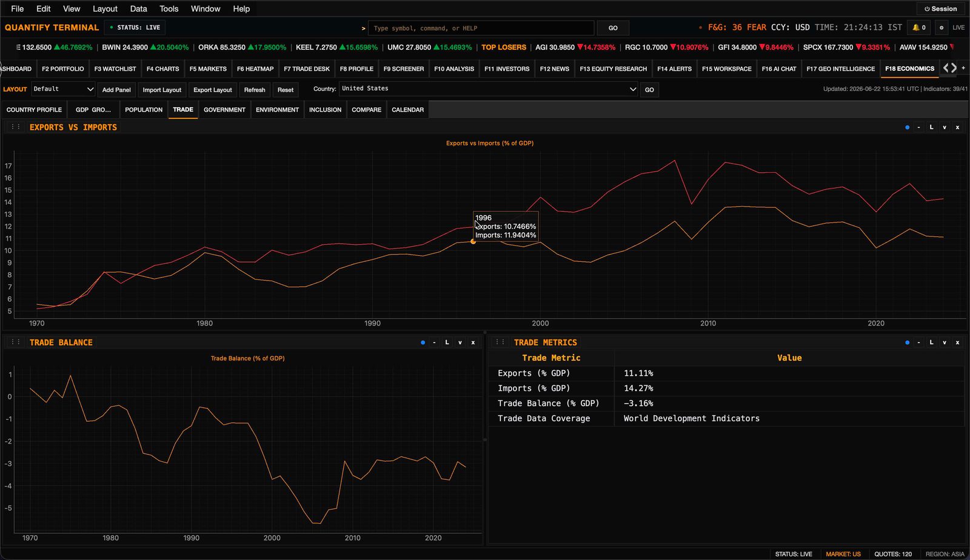Open terminal settings gear icon
The height and width of the screenshot is (560, 970).
coord(941,27)
